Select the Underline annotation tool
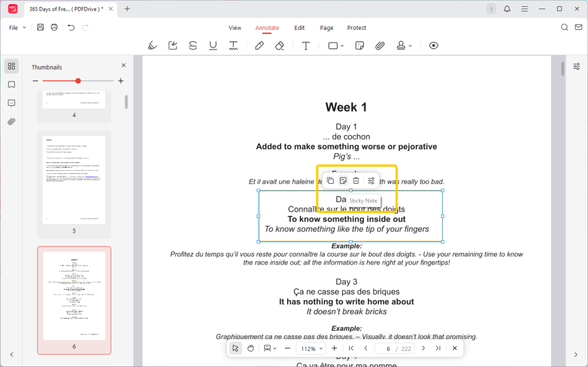This screenshot has width=588, height=367. [213, 45]
